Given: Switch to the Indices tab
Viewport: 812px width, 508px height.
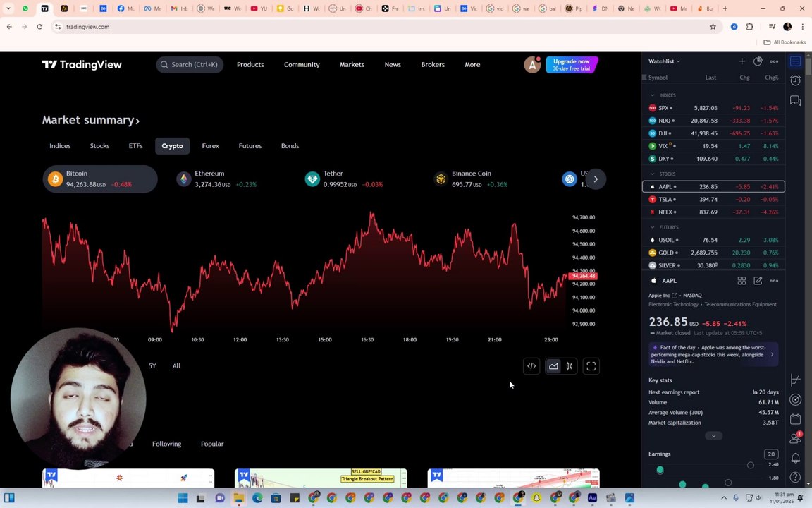Looking at the screenshot, I should 60,146.
